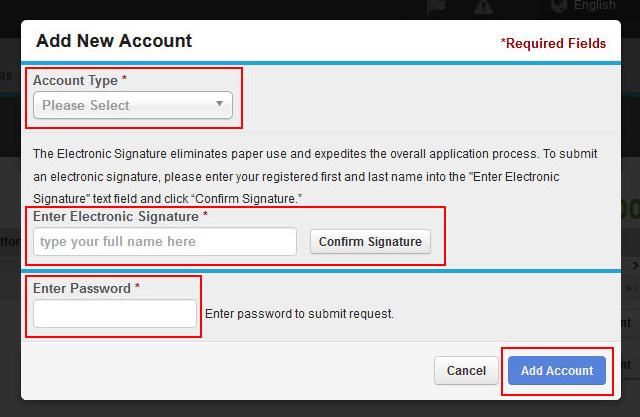Click the globe language icon

coord(559,6)
